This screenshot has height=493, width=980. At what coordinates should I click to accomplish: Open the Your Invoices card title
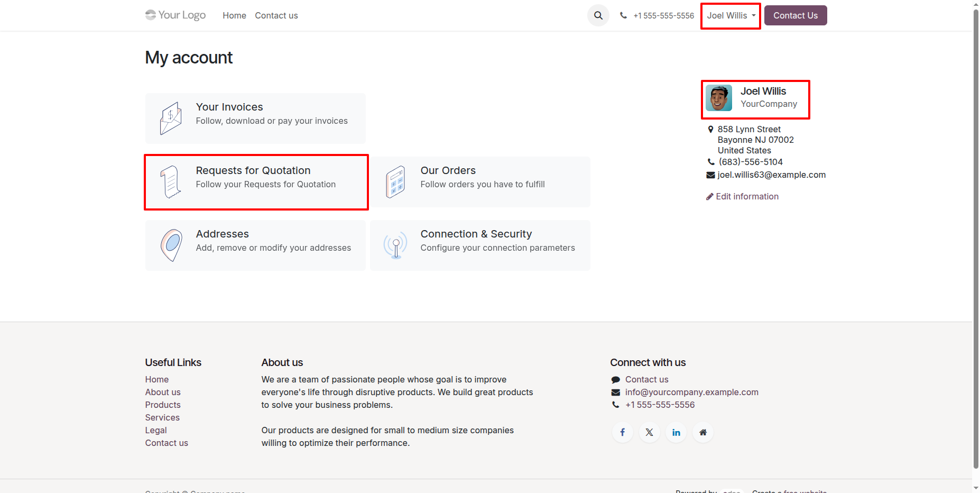(x=229, y=107)
